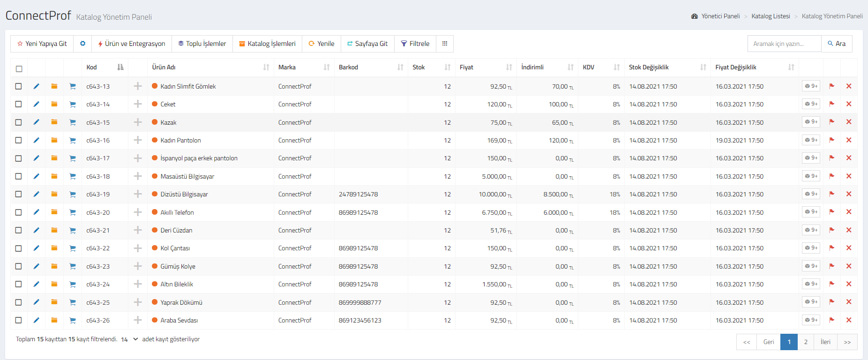Screen dimensions: 868x360
Task: Open the Ürün ve Entegrasyon menu
Action: 132,44
